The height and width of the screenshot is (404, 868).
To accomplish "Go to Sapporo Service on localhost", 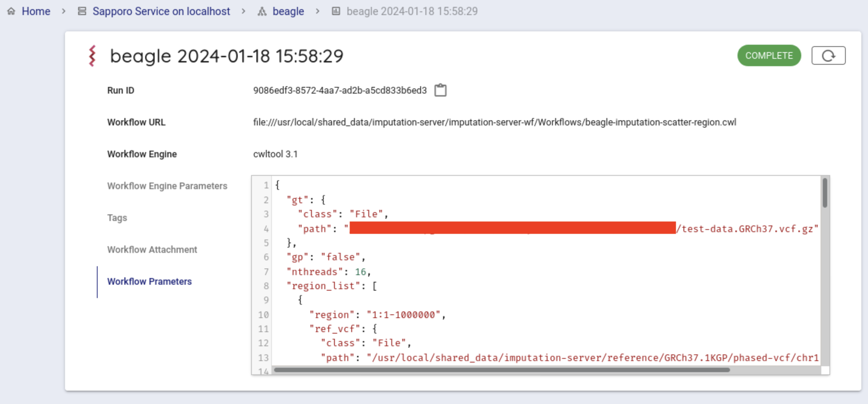I will point(161,11).
